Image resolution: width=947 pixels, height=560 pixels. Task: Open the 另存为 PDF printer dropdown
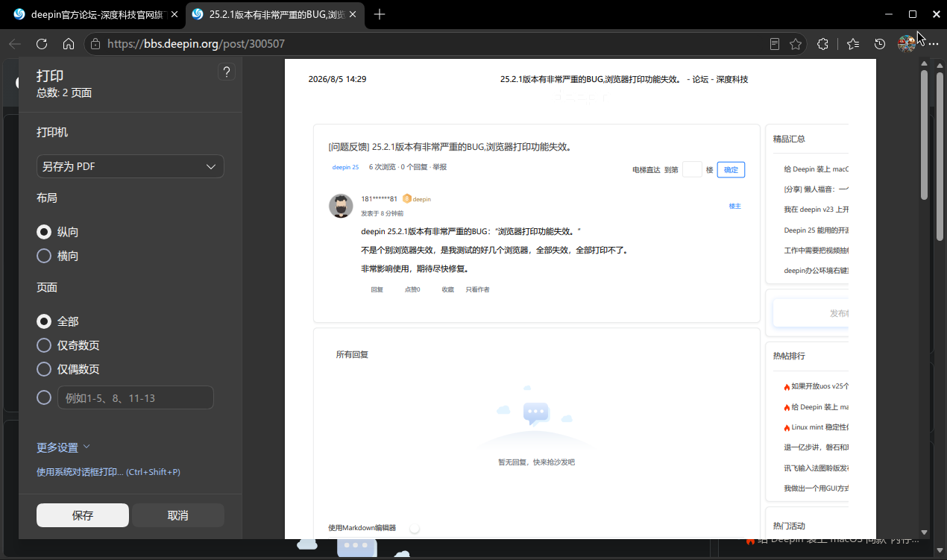point(130,166)
